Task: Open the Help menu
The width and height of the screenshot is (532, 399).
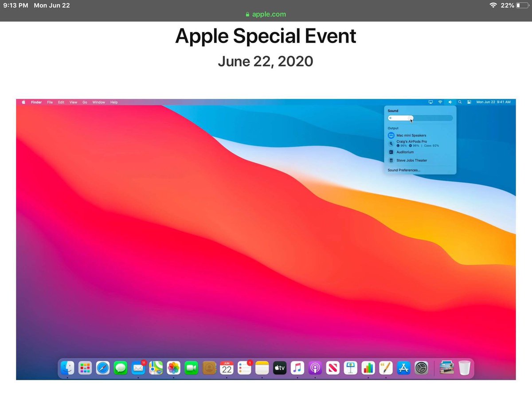Action: click(x=114, y=102)
